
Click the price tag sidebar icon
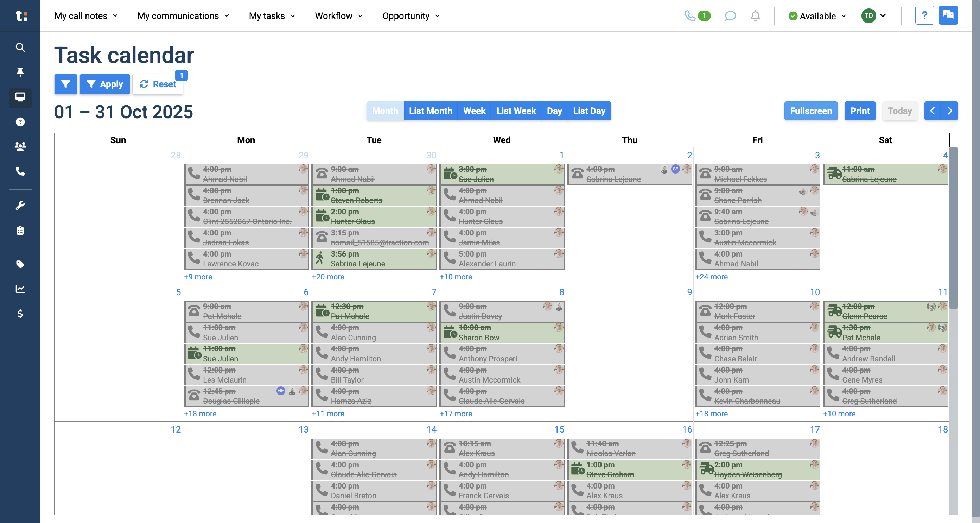click(x=20, y=264)
